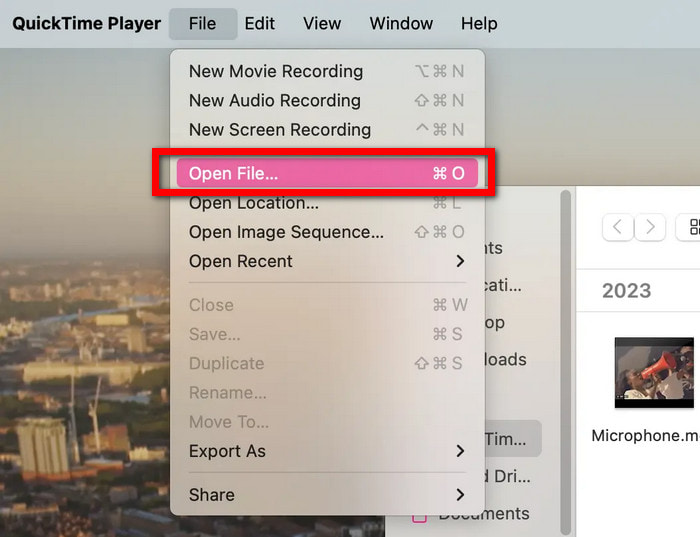This screenshot has height=537, width=700.
Task: Go forward in the file browser
Action: tap(650, 227)
